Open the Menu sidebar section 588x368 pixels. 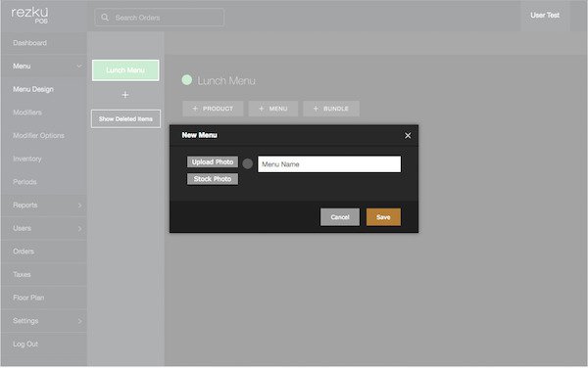coord(44,67)
